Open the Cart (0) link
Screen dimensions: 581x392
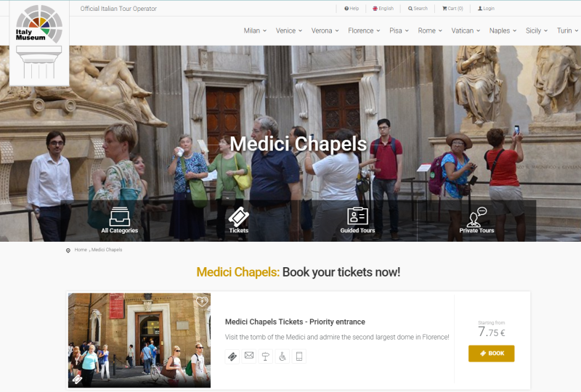[x=452, y=9]
